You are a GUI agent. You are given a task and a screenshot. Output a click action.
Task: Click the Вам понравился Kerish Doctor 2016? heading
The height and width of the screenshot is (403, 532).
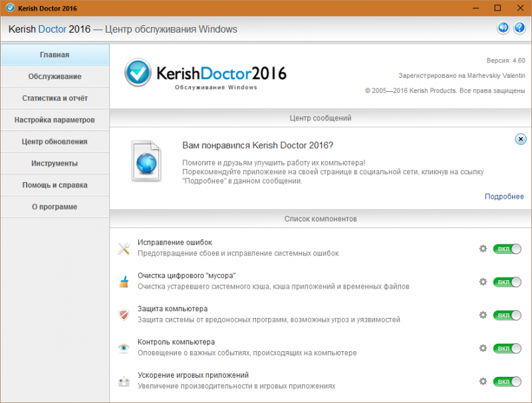point(257,145)
